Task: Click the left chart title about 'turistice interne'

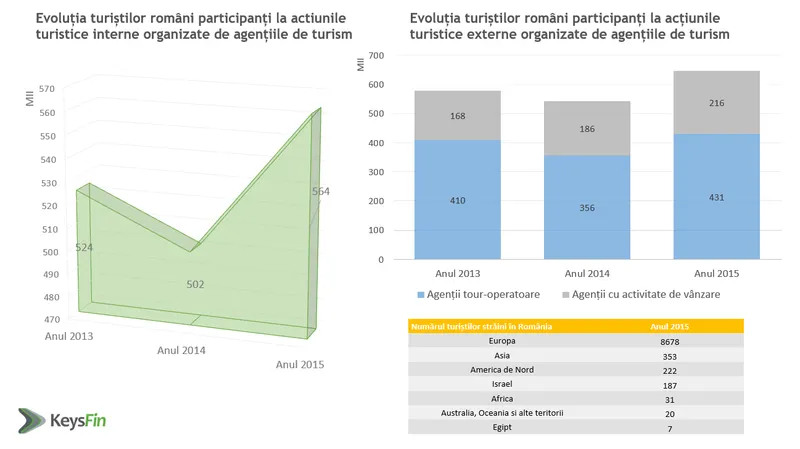Action: (194, 26)
